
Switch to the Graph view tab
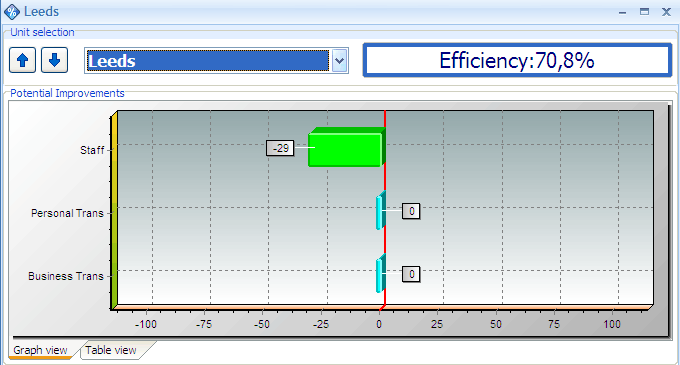[x=40, y=350]
